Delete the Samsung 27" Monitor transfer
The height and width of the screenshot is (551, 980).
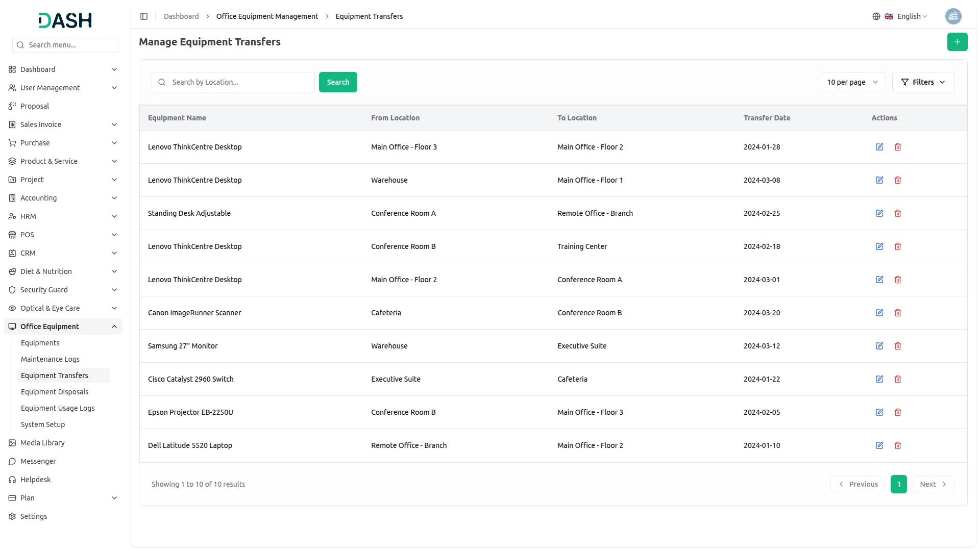(x=897, y=346)
